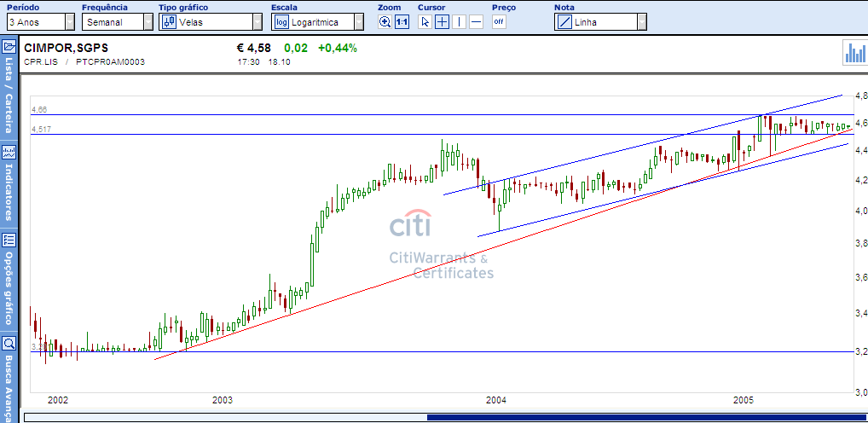Select the arrow pointer cursor tool
868x423 pixels.
[425, 22]
